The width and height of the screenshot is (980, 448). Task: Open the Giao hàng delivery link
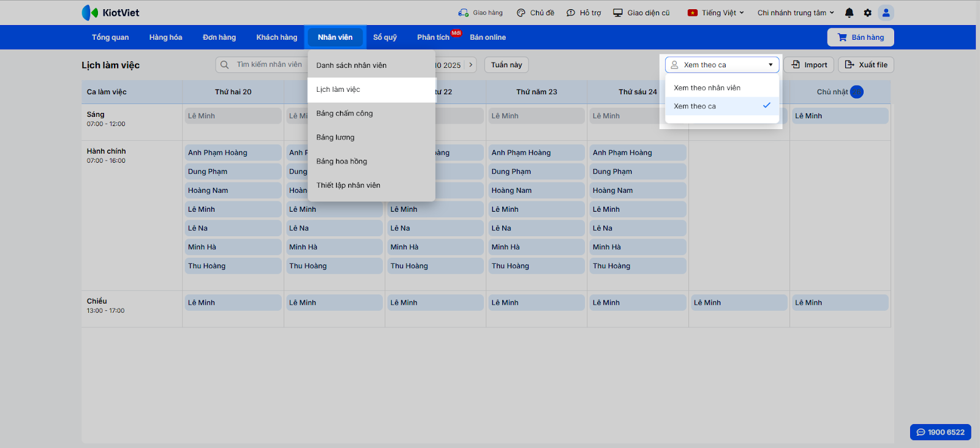pos(480,13)
